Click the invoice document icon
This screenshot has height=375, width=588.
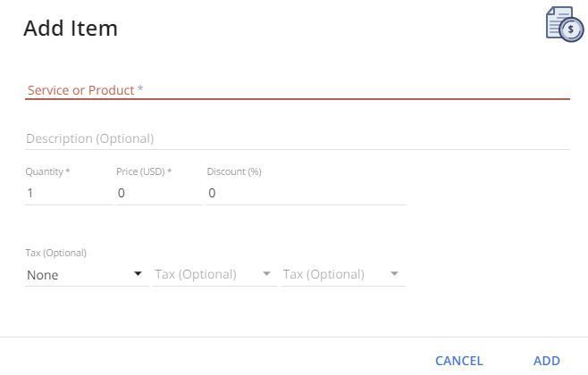click(x=565, y=24)
